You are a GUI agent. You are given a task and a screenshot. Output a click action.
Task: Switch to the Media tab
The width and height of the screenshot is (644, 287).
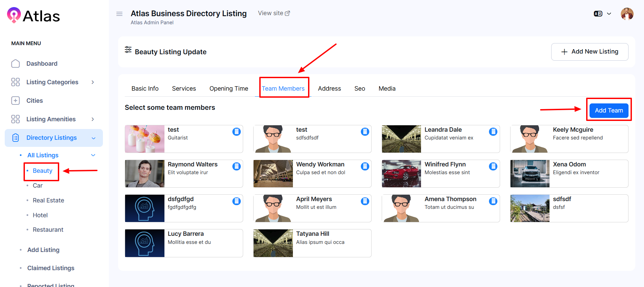tap(387, 89)
